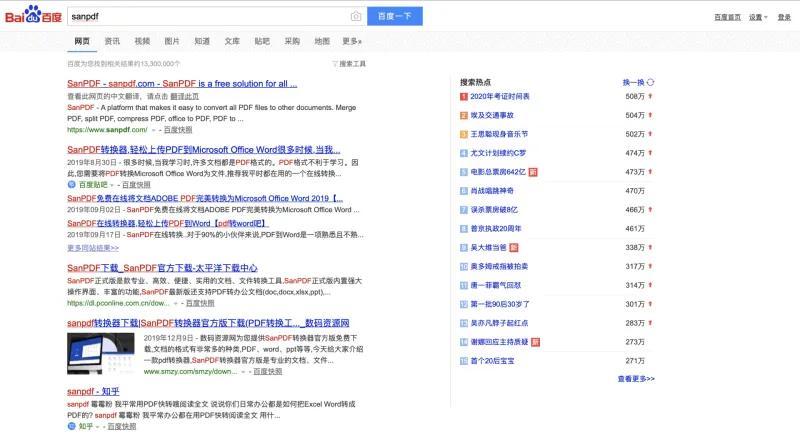Click 查看更多>> under hot searches
The image size is (800, 435).
click(636, 378)
